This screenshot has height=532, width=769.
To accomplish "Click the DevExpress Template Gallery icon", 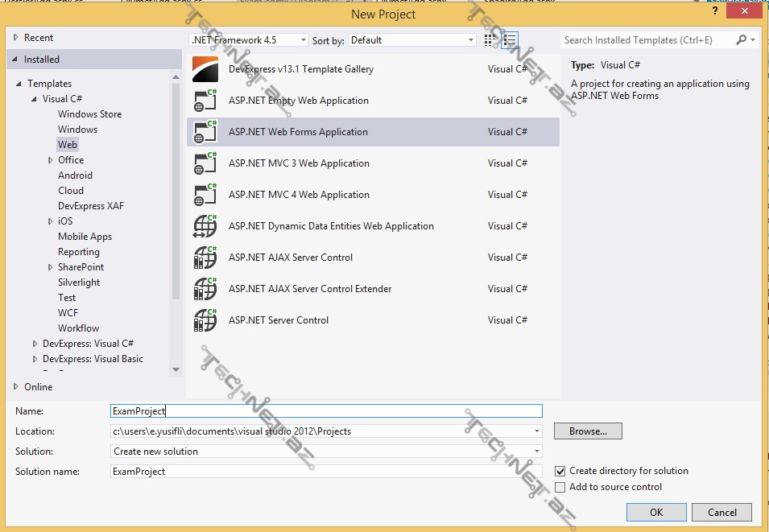I will (x=205, y=70).
